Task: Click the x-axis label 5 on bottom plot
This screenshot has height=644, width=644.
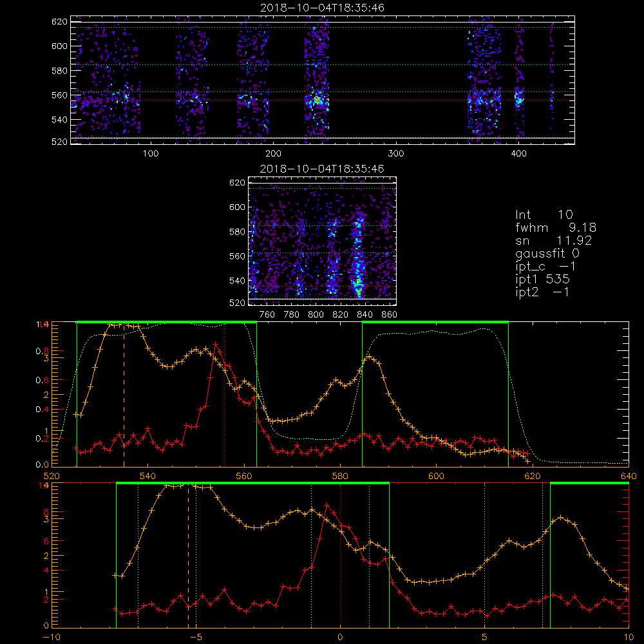Action: coord(485,638)
